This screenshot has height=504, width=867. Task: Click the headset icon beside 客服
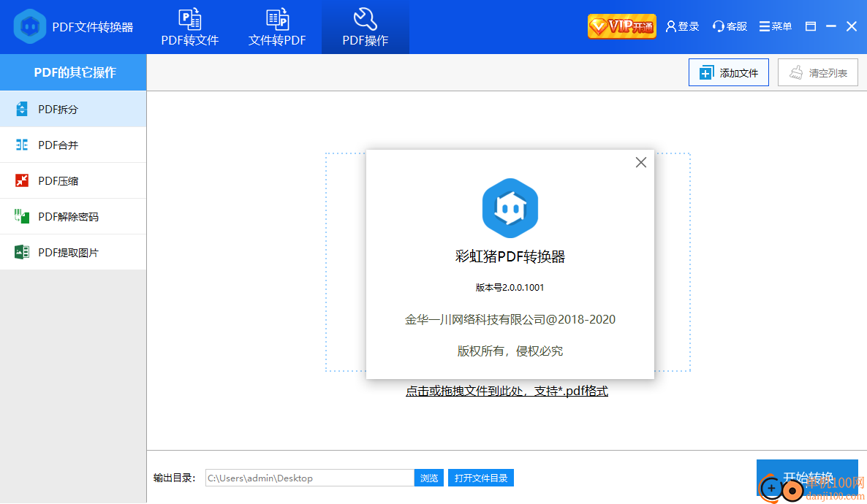click(719, 26)
